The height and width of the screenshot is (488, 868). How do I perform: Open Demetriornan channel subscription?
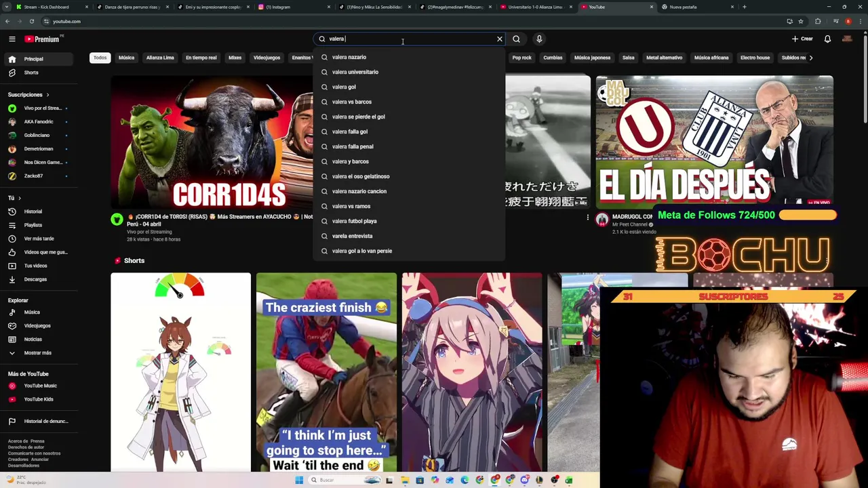point(39,149)
